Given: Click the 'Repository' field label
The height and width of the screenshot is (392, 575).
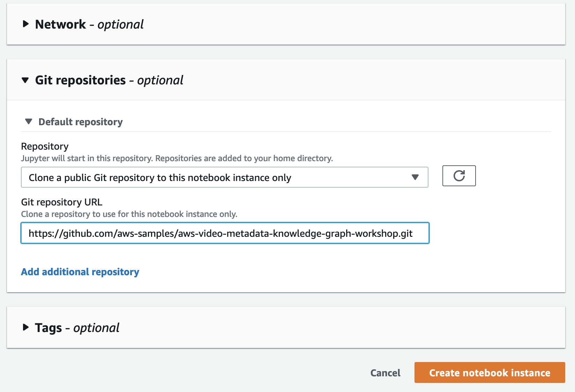Looking at the screenshot, I should click(x=45, y=146).
